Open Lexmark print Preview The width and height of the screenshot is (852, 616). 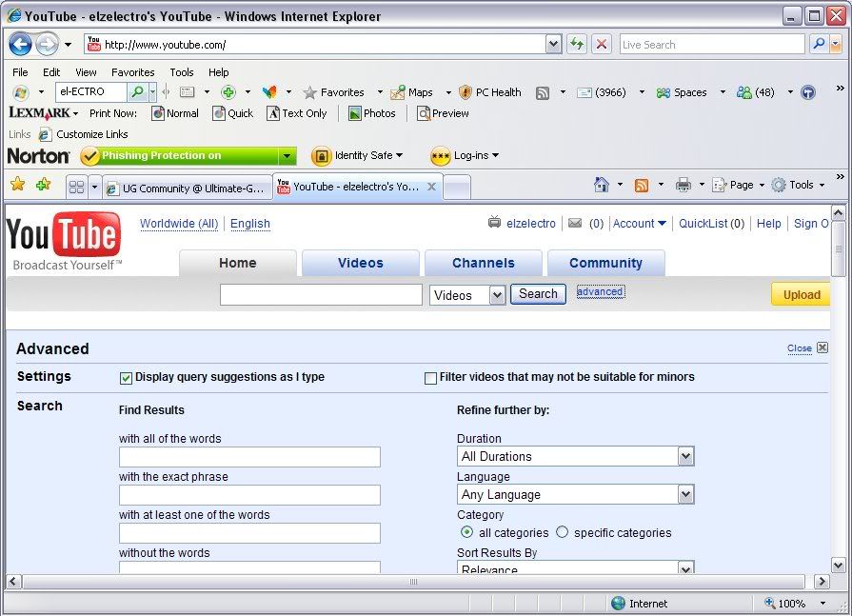(443, 113)
